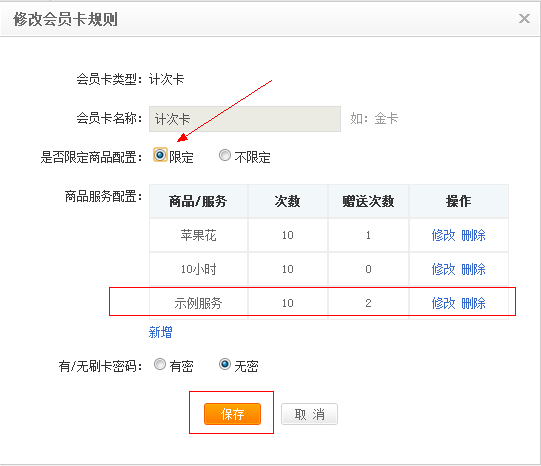
Task: Choose 无密 for card password
Action: point(225,364)
